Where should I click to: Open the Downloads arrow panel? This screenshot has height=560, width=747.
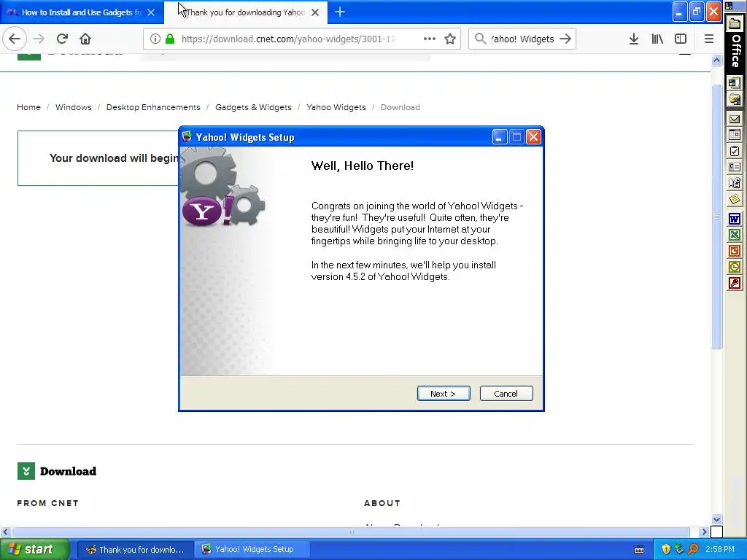point(634,39)
